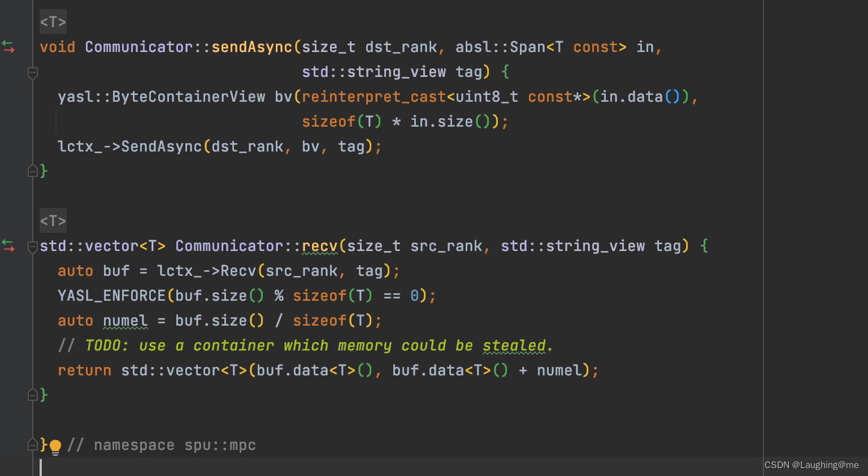
Task: Collapse the sendAsync function fold marker
Action: [x=33, y=72]
